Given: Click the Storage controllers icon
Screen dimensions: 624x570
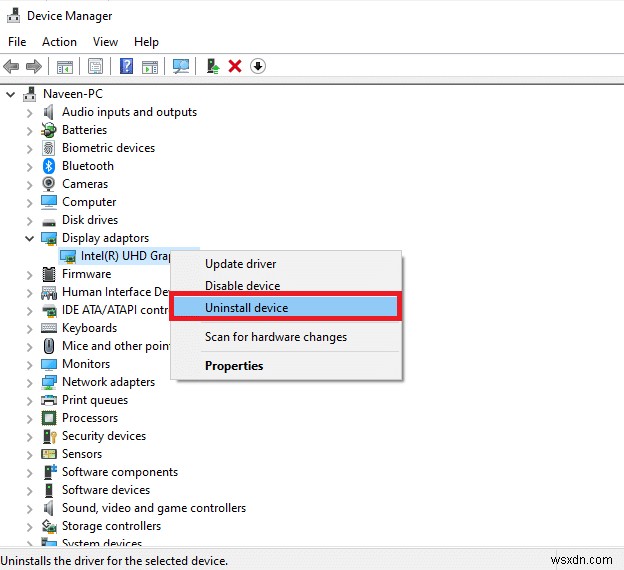Looking at the screenshot, I should click(x=49, y=526).
